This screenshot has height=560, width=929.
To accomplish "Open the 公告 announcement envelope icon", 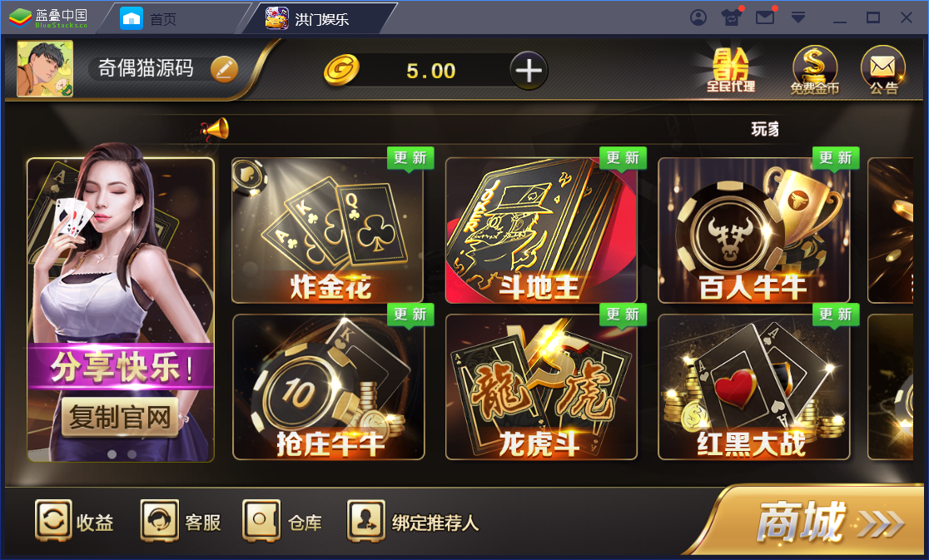I will (x=883, y=71).
